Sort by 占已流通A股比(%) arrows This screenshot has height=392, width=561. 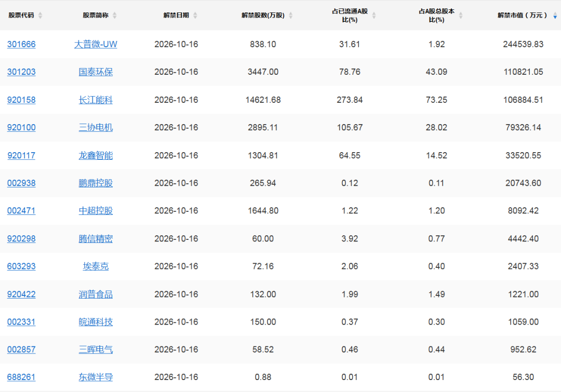pos(374,16)
